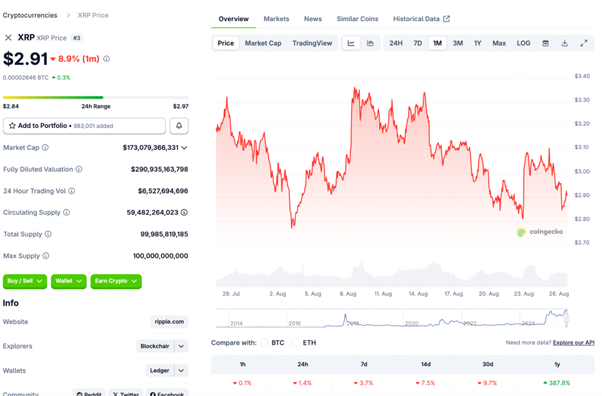This screenshot has height=396, width=602.
Task: Open the Historical Data tab
Action: [x=421, y=19]
